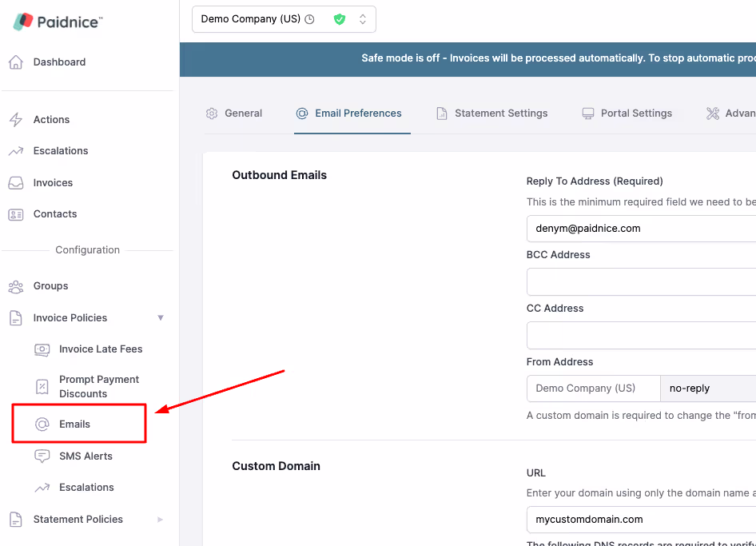Click the up-down chevrons in company selector
This screenshot has height=546, width=756.
(363, 19)
